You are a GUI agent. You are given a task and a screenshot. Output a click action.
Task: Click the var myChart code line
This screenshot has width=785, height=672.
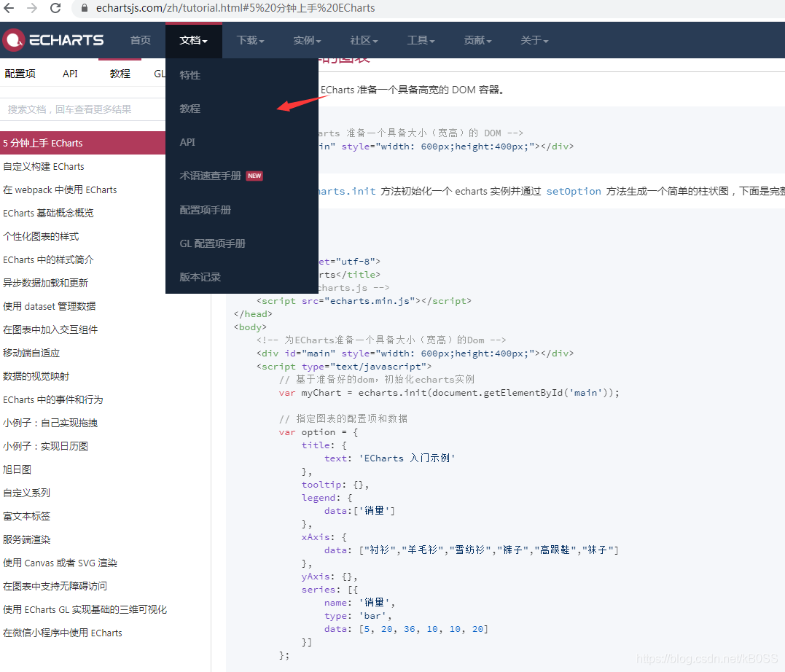[x=448, y=393]
